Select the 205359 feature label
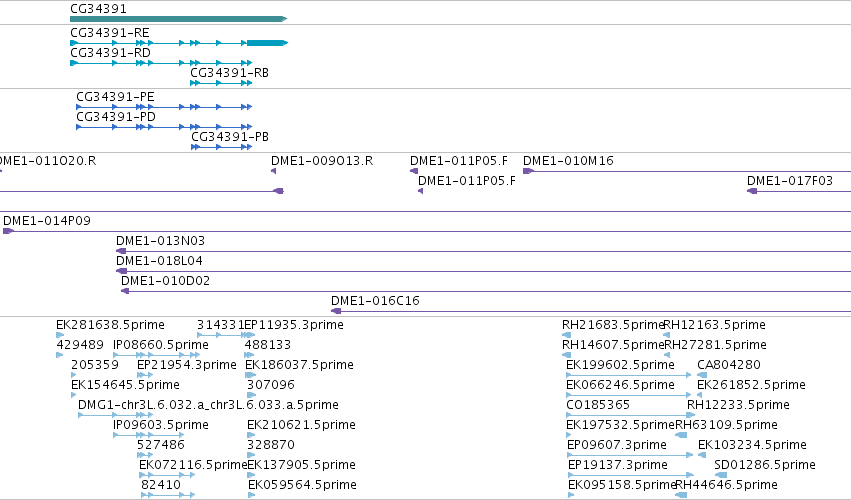Viewport: 851px width, 500px height. [x=95, y=365]
